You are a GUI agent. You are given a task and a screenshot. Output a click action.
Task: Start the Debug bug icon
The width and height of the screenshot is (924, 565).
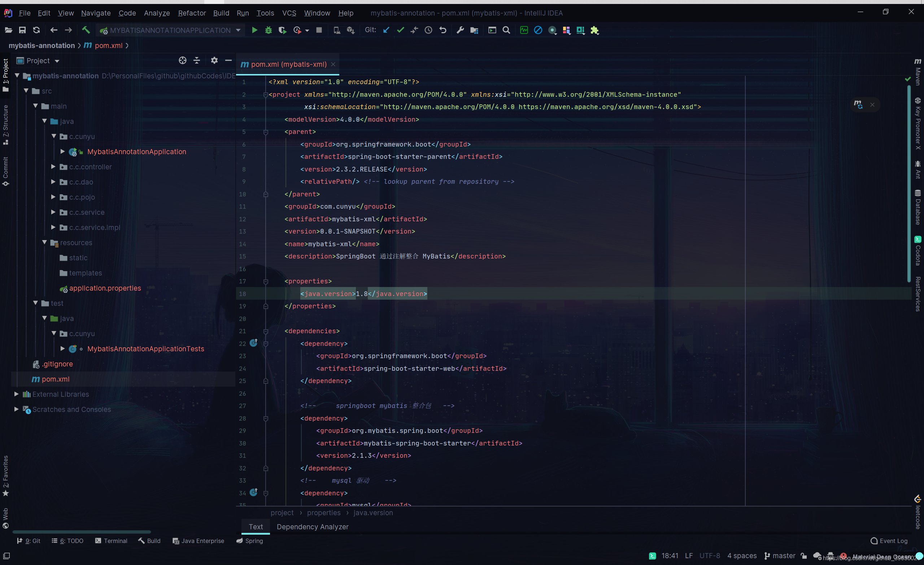coord(268,30)
